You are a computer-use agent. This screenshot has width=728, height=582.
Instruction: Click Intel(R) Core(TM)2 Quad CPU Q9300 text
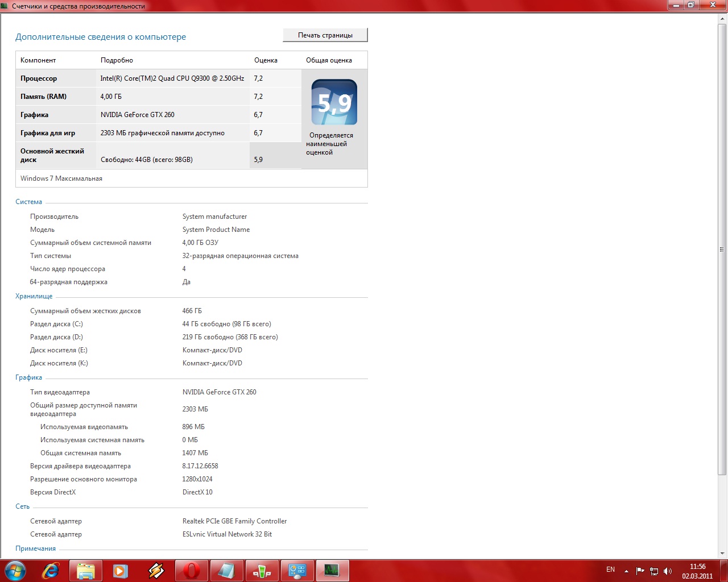tap(172, 78)
